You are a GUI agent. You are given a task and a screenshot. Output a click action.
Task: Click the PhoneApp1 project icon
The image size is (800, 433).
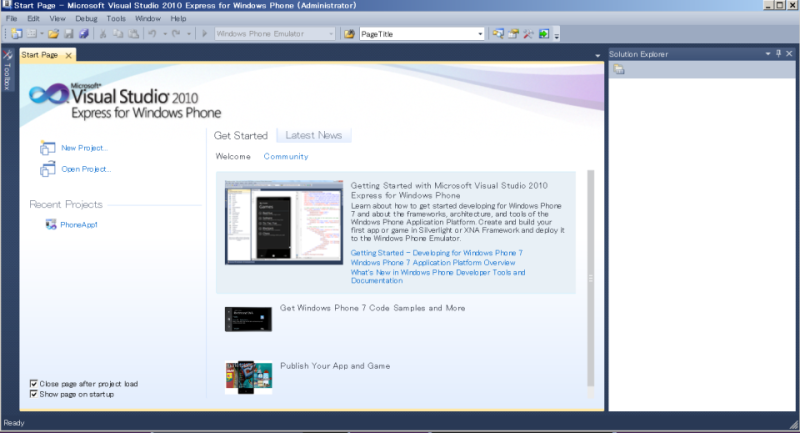[51, 224]
